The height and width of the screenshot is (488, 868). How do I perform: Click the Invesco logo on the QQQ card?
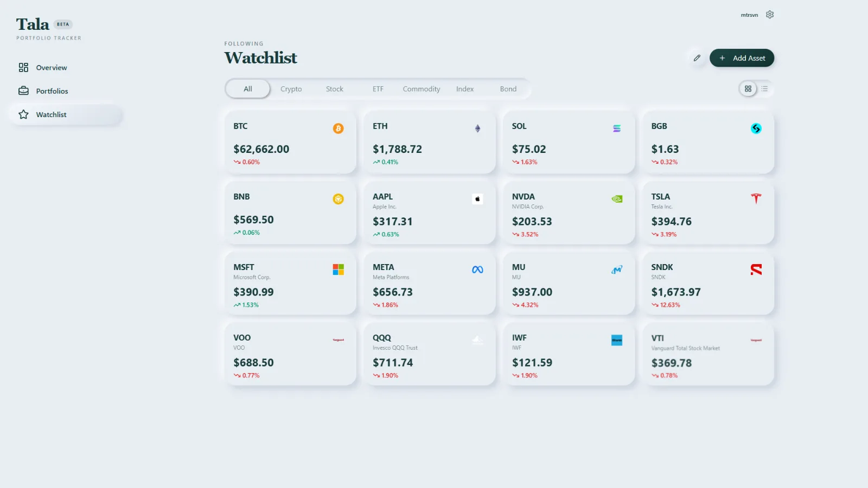point(477,340)
